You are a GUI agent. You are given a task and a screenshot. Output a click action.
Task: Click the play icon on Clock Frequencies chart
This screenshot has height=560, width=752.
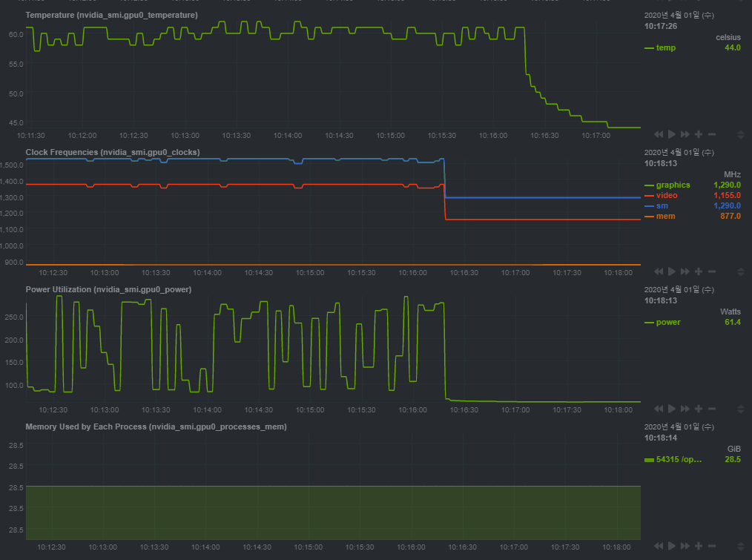(x=672, y=271)
